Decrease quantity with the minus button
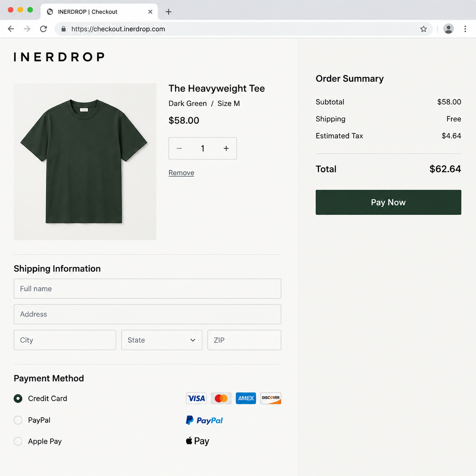476x476 pixels. pos(179,148)
